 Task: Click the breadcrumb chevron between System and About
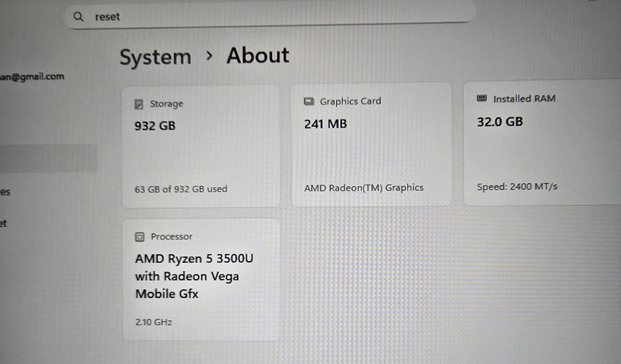coord(209,56)
